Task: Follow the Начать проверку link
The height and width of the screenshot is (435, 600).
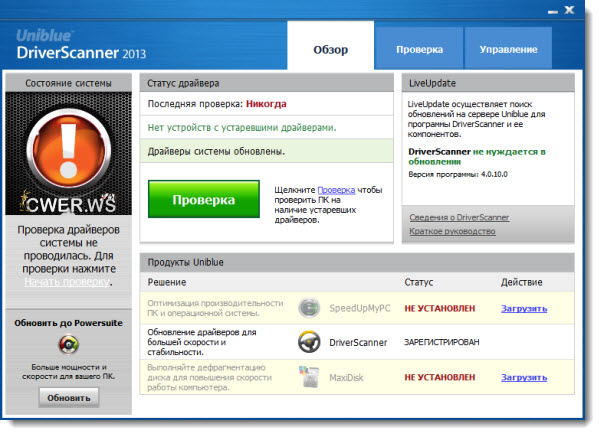Action: 66,282
